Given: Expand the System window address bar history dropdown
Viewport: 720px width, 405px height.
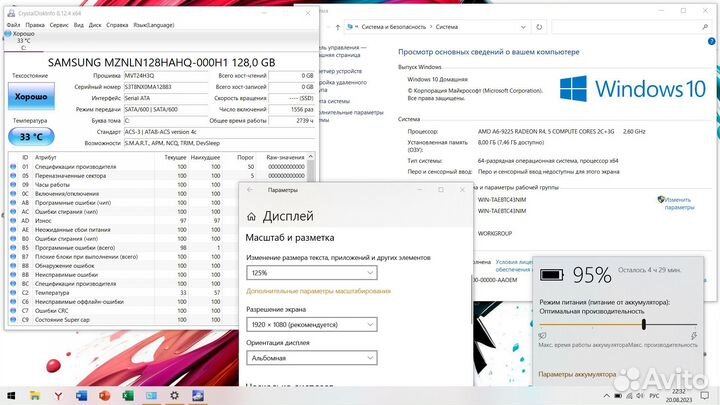Looking at the screenshot, I should point(523,27).
